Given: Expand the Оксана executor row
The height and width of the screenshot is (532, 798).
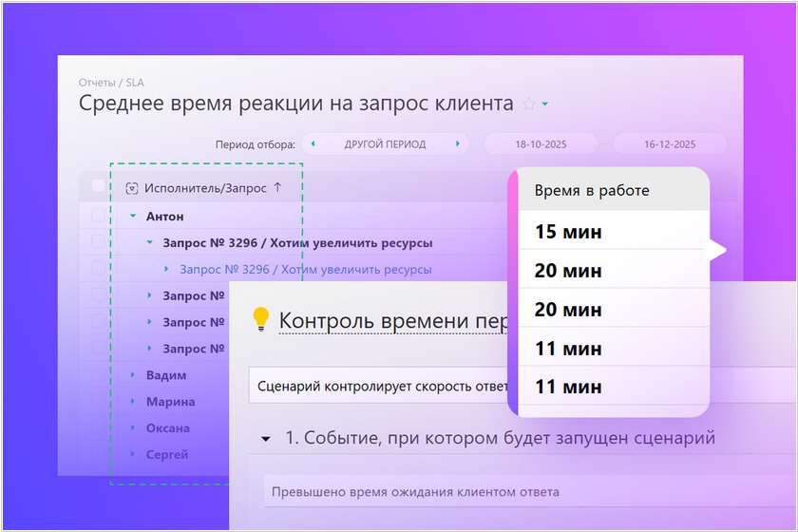Looking at the screenshot, I should coord(133,428).
